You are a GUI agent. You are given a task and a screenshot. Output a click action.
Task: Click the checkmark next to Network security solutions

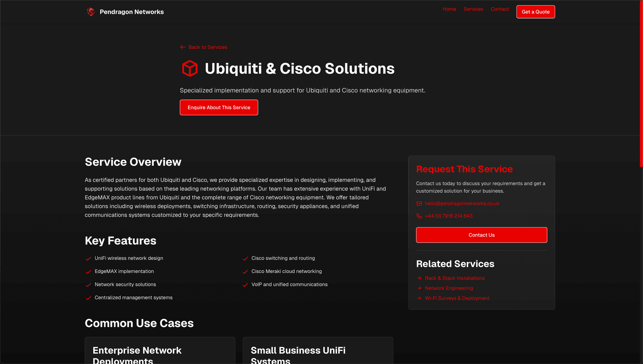89,285
